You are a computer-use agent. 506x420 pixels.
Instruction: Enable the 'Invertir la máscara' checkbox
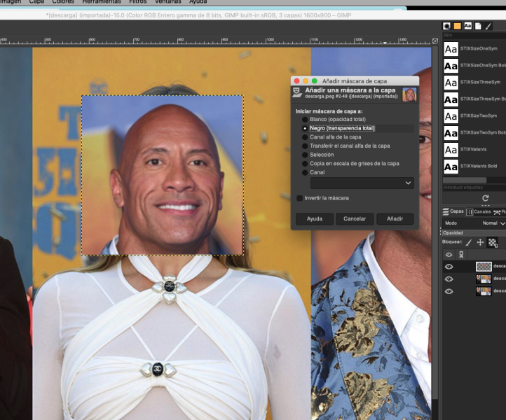click(x=300, y=198)
